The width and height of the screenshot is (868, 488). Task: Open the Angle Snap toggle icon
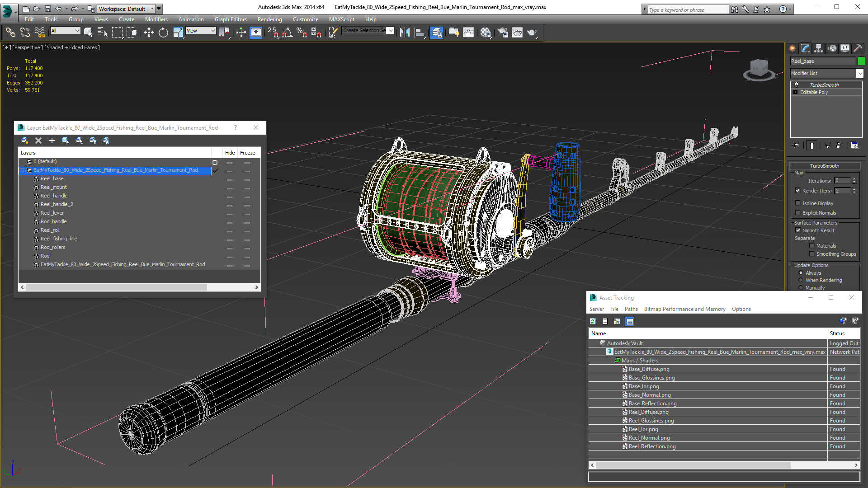(288, 32)
